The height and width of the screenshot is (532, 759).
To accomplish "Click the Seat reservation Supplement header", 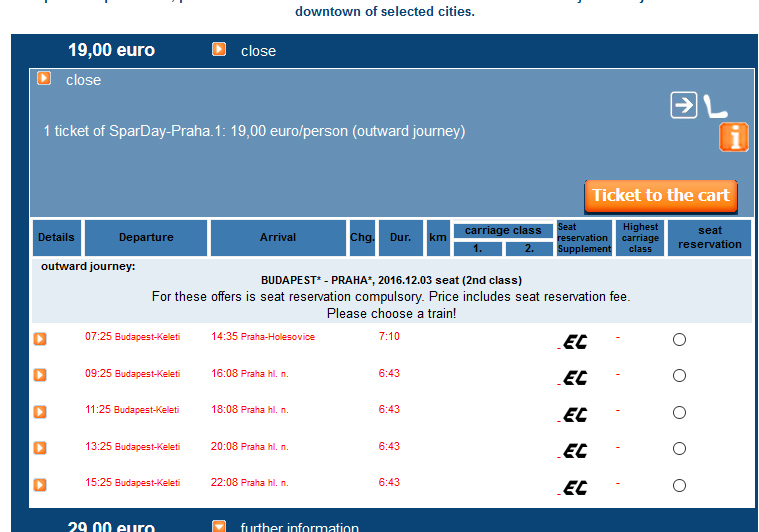I will [x=584, y=238].
